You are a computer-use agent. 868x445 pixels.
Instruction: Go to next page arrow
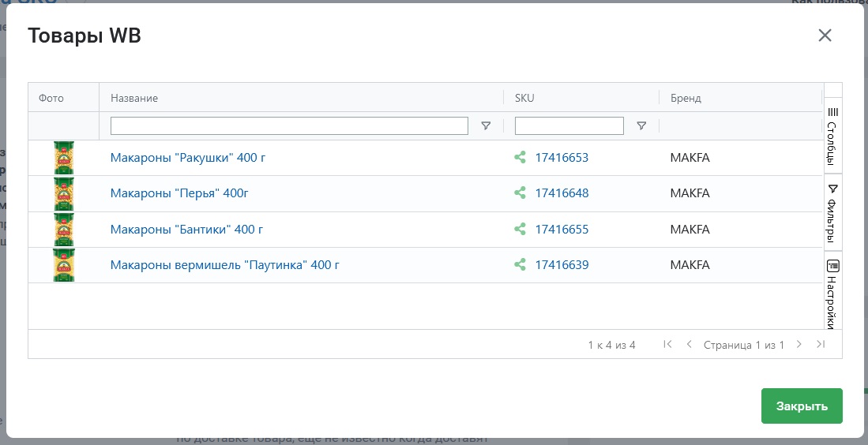tap(798, 344)
